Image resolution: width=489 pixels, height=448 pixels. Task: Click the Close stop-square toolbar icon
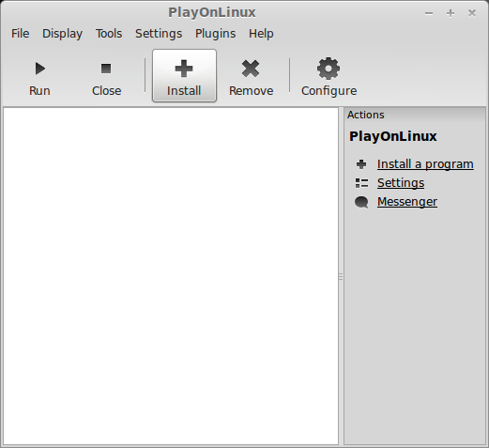106,69
